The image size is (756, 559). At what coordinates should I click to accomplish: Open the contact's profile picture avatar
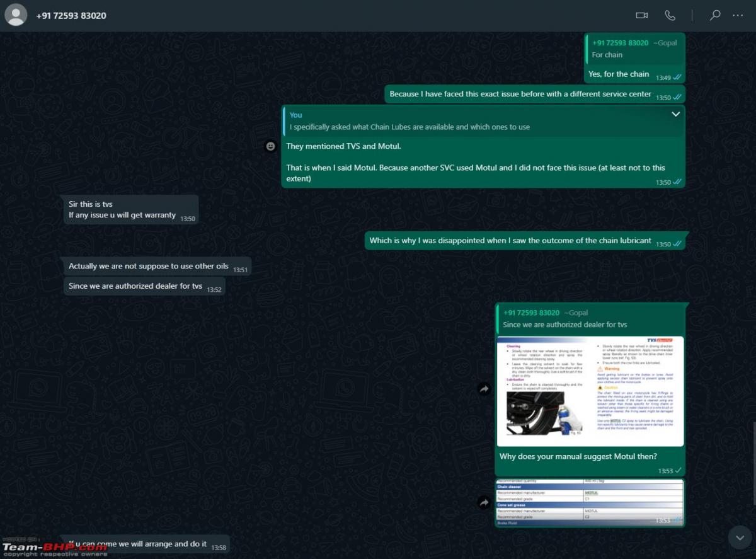(x=16, y=15)
